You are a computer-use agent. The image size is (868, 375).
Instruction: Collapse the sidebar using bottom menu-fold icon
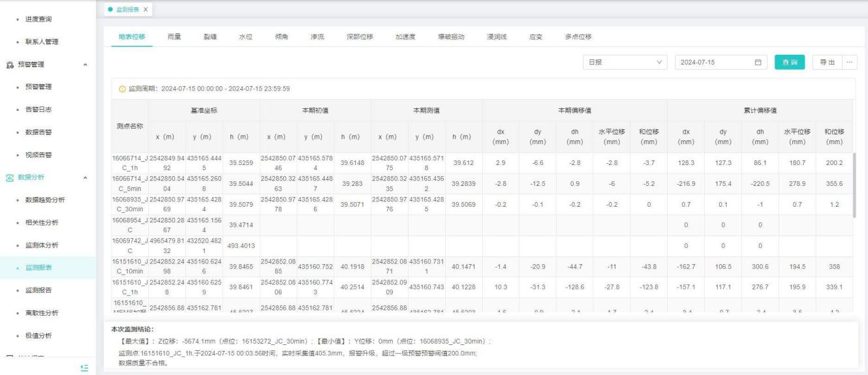point(84,368)
